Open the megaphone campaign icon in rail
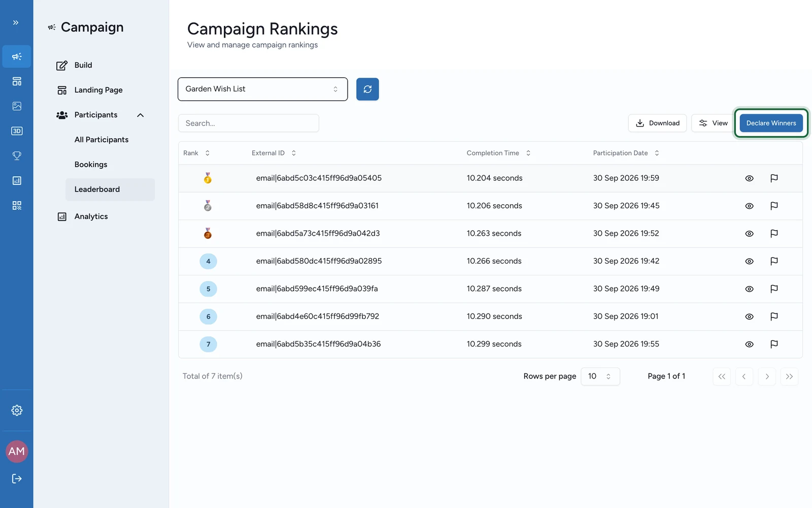The image size is (812, 508). pyautogui.click(x=17, y=56)
